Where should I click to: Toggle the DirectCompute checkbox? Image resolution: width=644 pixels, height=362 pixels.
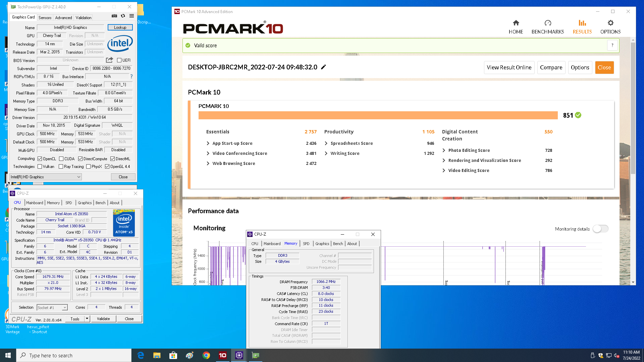click(x=80, y=159)
